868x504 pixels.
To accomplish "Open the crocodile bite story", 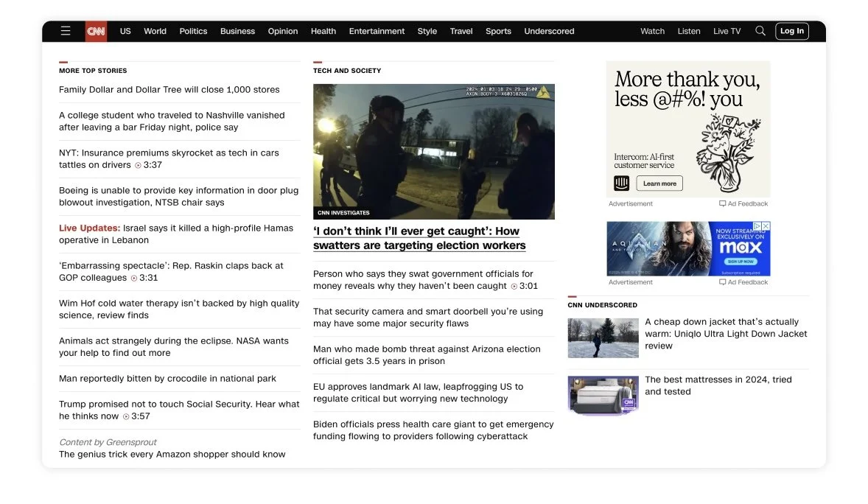I will 168,379.
